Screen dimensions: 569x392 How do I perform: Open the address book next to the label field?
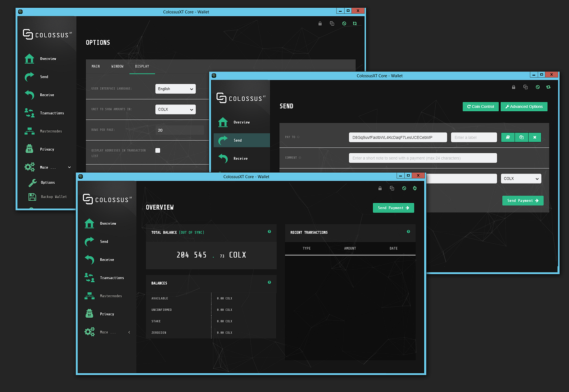[508, 137]
